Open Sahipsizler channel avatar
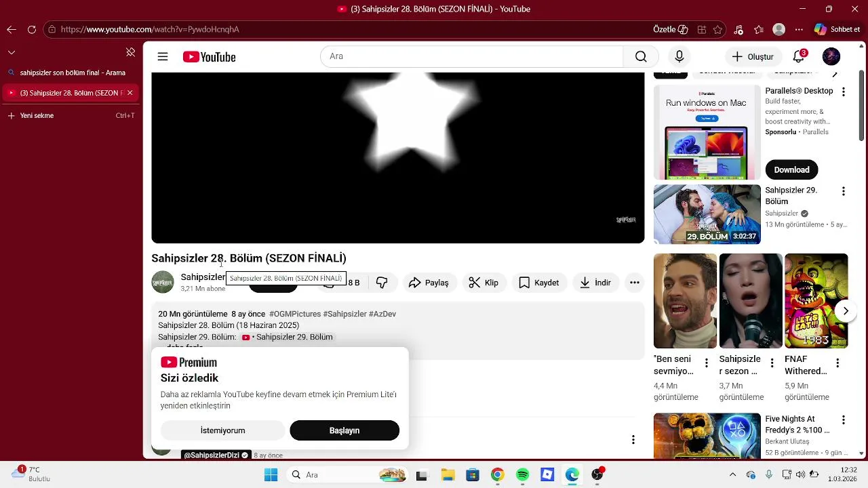 point(163,282)
